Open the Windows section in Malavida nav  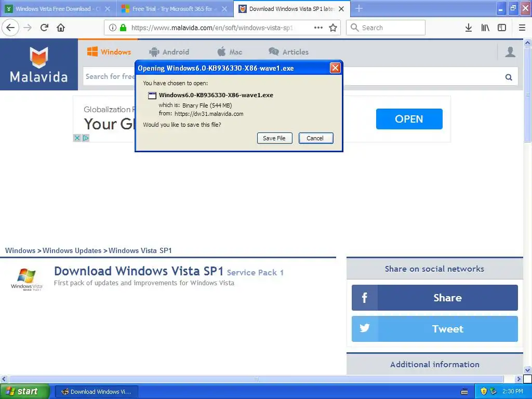point(109,52)
